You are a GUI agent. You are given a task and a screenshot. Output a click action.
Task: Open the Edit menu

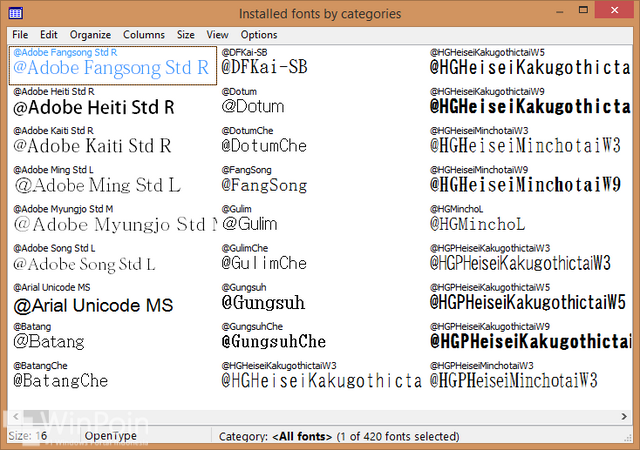pos(49,35)
